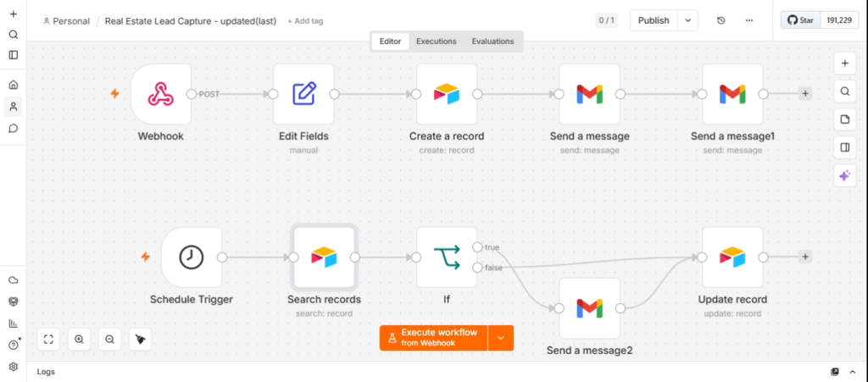Screen dimensions: 868x382
Task: Click the plus icon in the left sidebar
Action: click(14, 14)
